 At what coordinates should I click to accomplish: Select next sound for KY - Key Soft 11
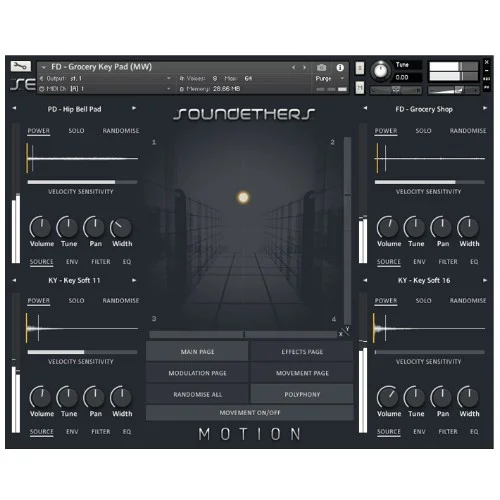click(x=134, y=280)
